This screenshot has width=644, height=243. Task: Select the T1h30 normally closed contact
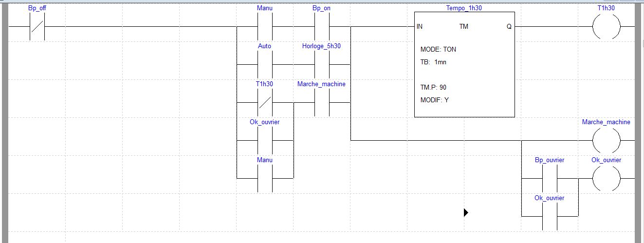[265, 102]
